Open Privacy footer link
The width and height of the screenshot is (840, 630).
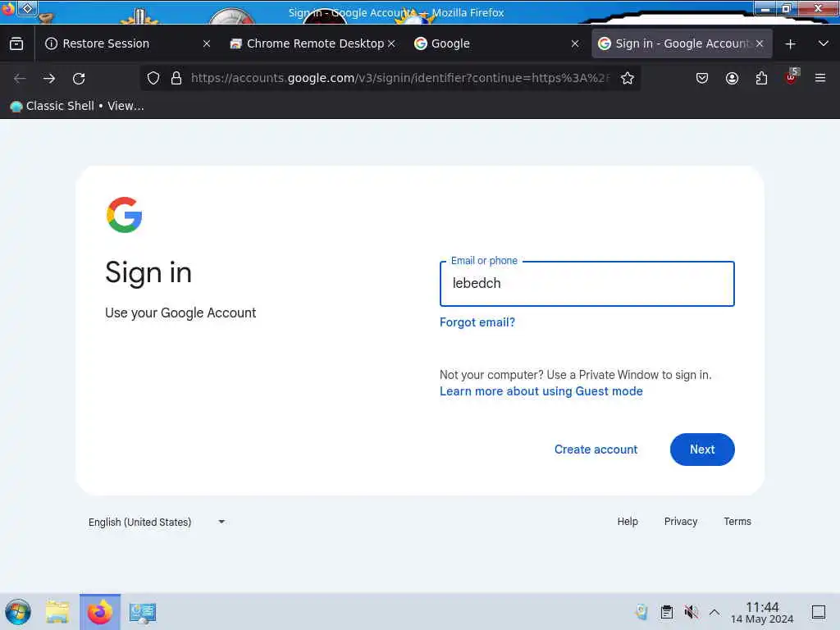680,521
